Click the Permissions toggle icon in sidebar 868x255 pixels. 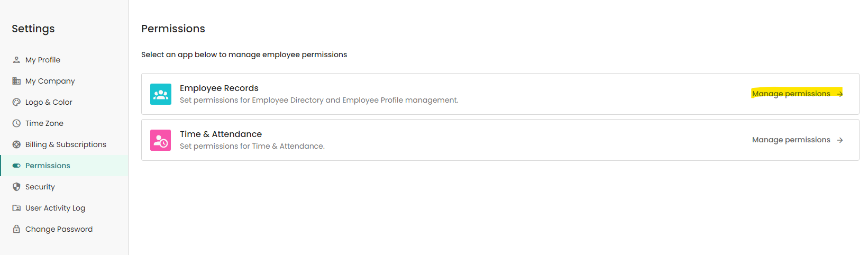pos(16,166)
